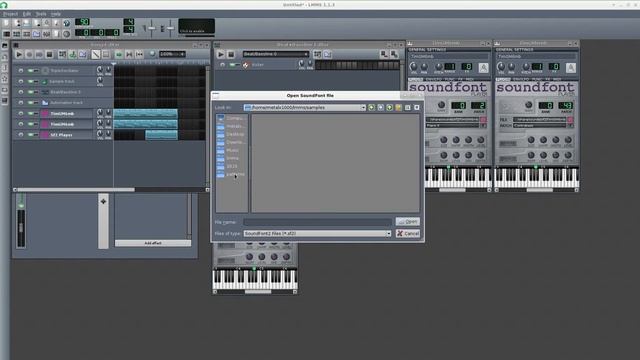Click Open button in SoundFont dialog
The width and height of the screenshot is (640, 360).
[407, 222]
